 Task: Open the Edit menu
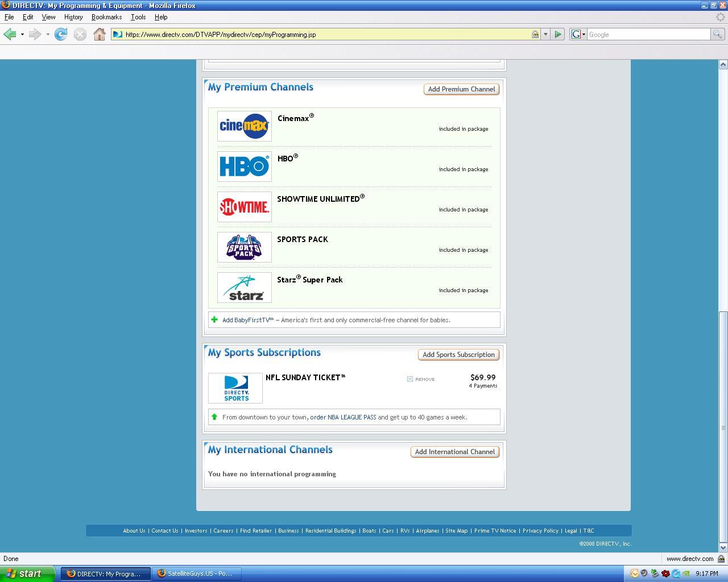28,17
